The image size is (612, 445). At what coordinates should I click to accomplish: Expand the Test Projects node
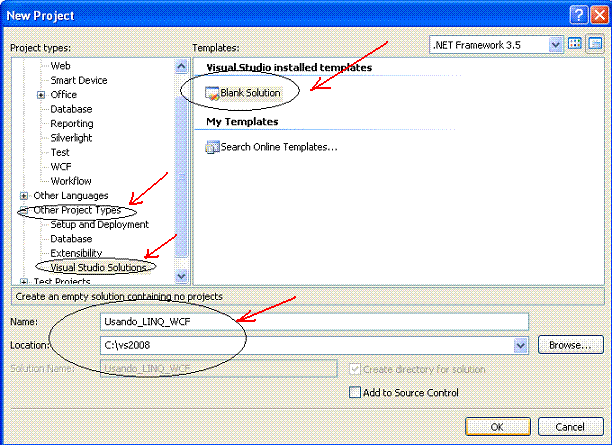coord(24,282)
